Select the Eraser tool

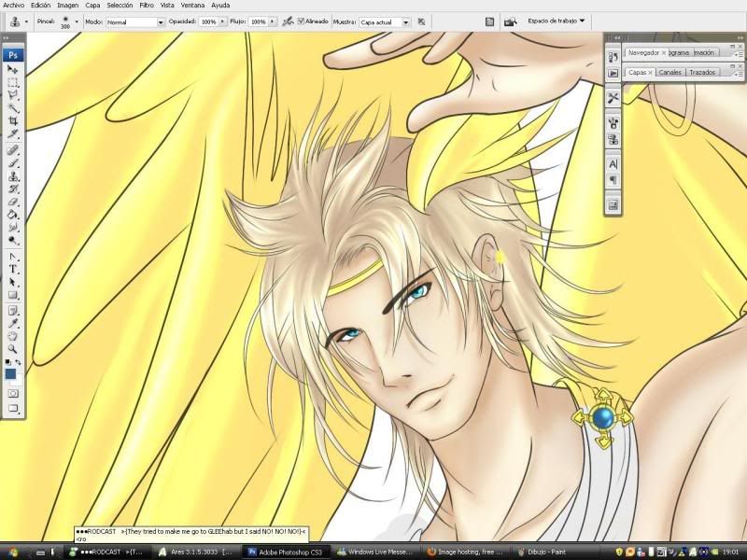click(13, 202)
